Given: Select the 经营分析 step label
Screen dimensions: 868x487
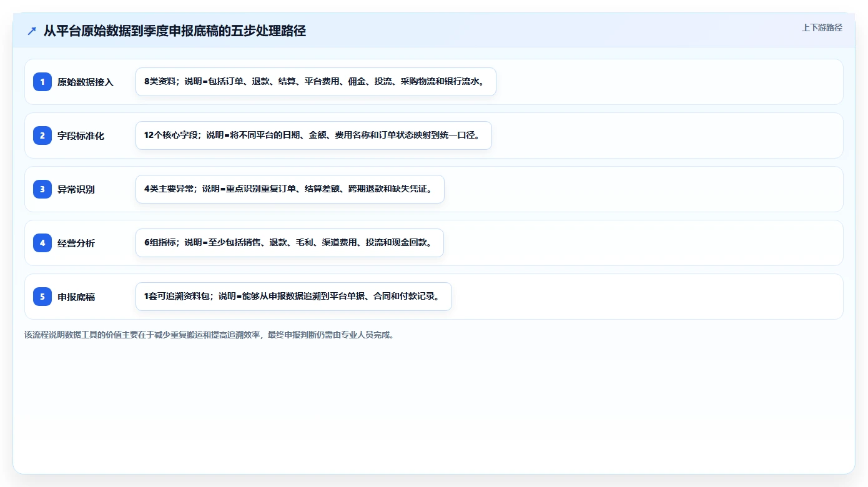Looking at the screenshot, I should click(x=76, y=243).
